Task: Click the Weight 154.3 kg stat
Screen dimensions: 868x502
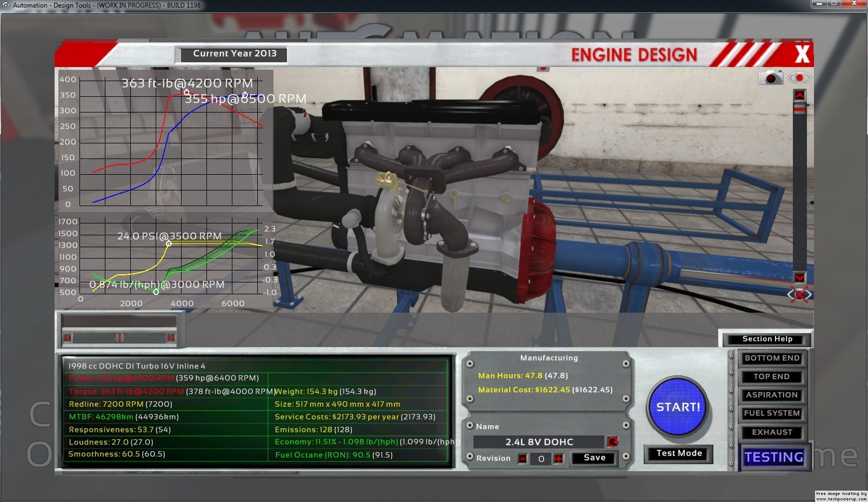Action: coord(325,391)
